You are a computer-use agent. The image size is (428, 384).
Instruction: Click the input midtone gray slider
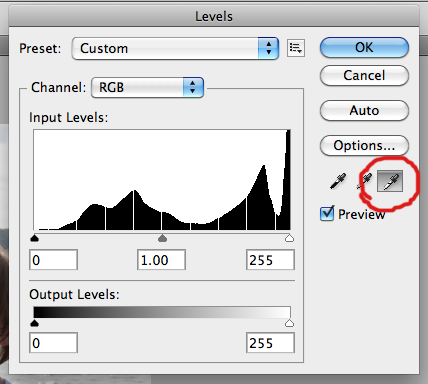coord(162,238)
